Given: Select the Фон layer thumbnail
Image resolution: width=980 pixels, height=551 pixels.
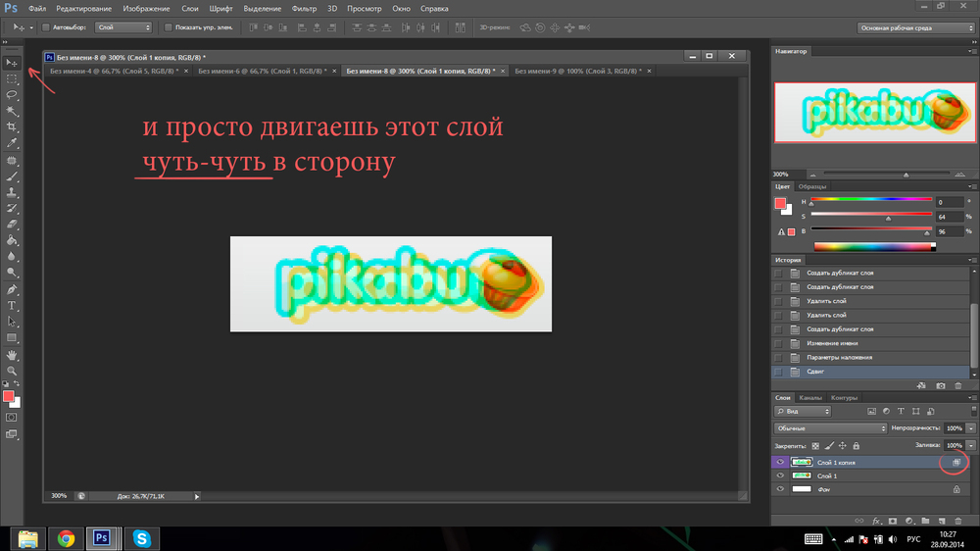Looking at the screenshot, I should click(x=803, y=489).
